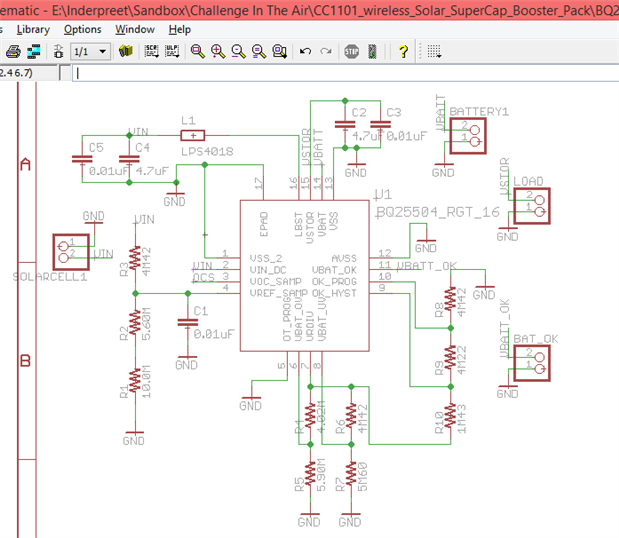This screenshot has width=619, height=538.
Task: Zoom out using the minus magnifier icon
Action: 238,50
